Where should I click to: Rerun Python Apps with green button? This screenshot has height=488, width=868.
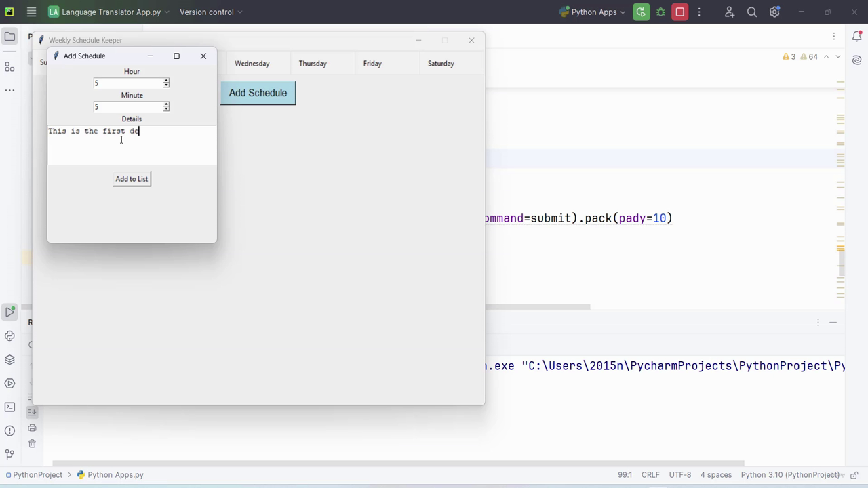pyautogui.click(x=641, y=12)
